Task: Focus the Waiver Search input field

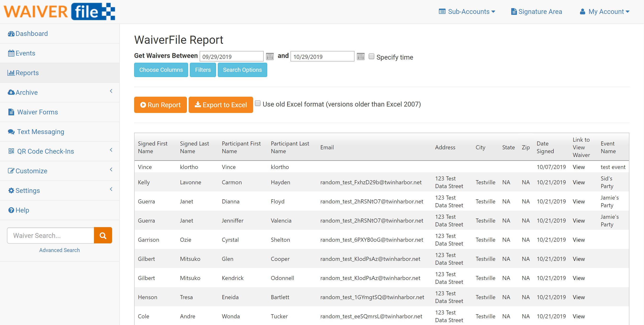Action: coord(51,235)
